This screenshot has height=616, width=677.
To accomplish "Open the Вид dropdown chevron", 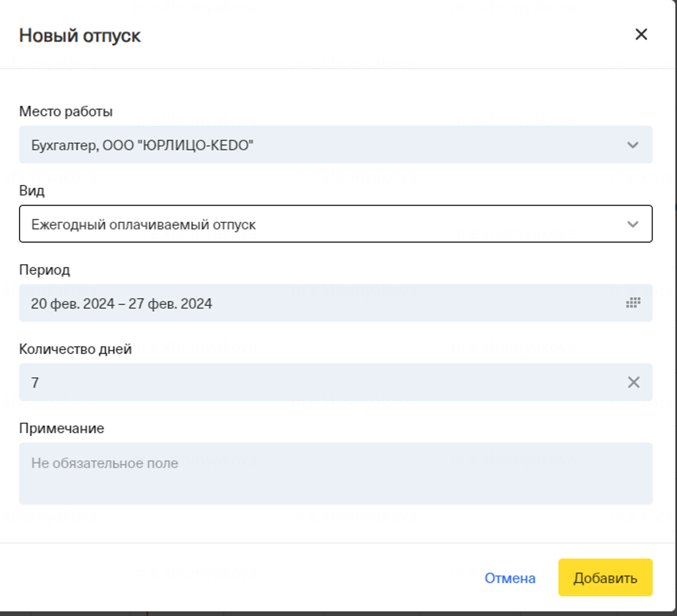I will point(633,224).
